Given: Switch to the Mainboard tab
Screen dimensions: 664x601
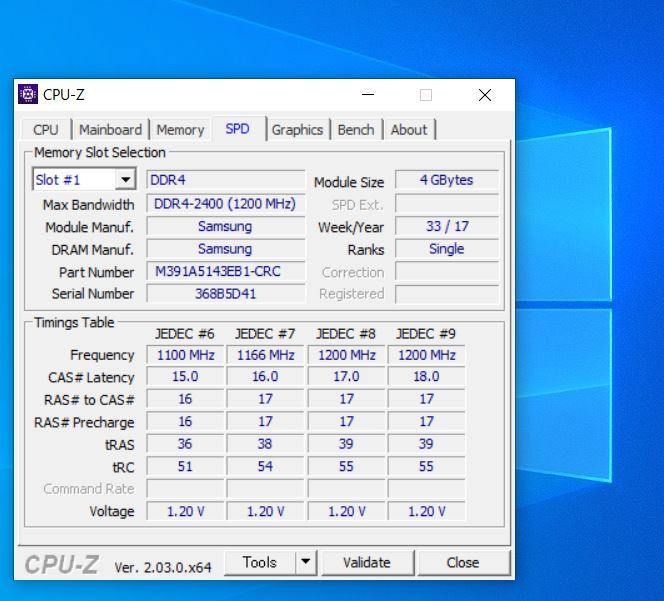Looking at the screenshot, I should 111,130.
